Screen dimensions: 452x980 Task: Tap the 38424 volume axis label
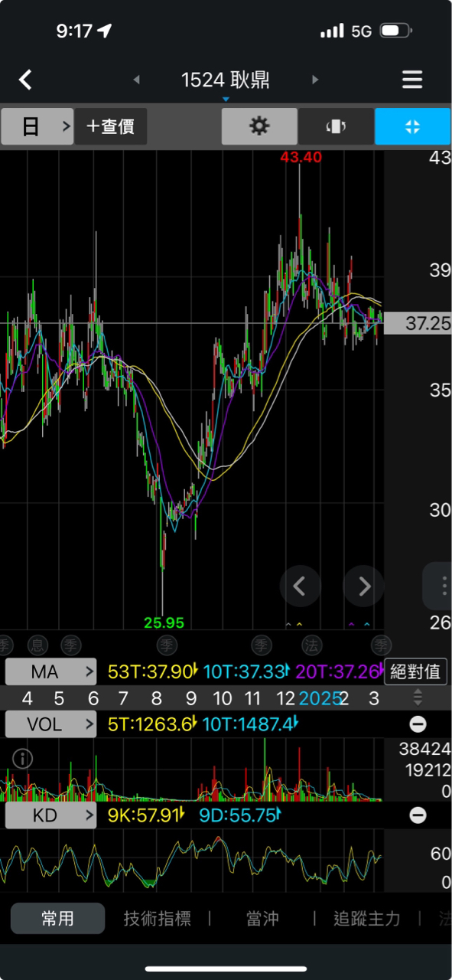pyautogui.click(x=424, y=750)
